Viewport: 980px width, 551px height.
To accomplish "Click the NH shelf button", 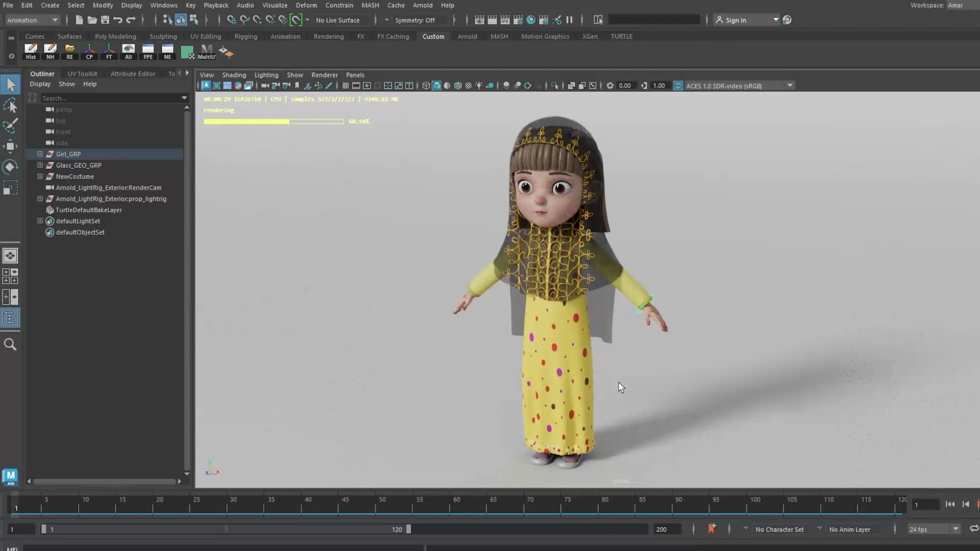I will pyautogui.click(x=50, y=52).
